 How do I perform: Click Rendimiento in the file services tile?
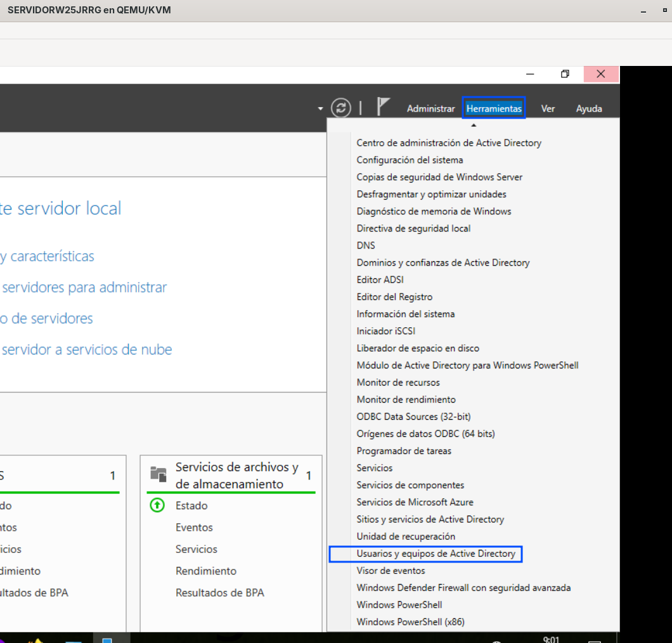coord(206,571)
